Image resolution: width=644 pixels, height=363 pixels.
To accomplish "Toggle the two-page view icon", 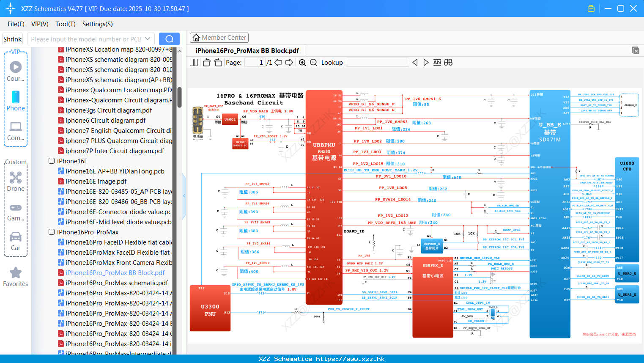I will 194,63.
